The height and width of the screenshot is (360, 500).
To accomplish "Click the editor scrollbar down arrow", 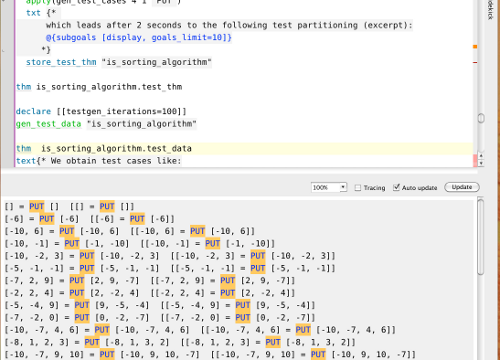I will (481, 163).
